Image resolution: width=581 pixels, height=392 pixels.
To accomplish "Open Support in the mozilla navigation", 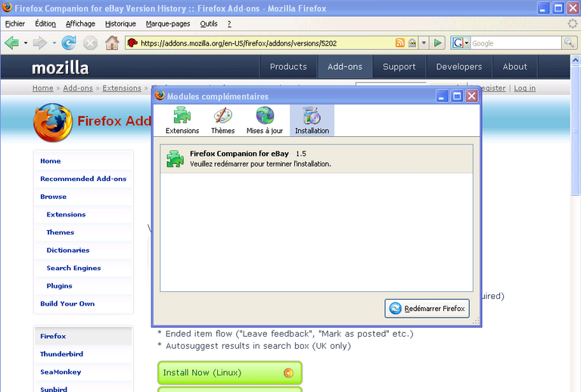I will click(399, 67).
